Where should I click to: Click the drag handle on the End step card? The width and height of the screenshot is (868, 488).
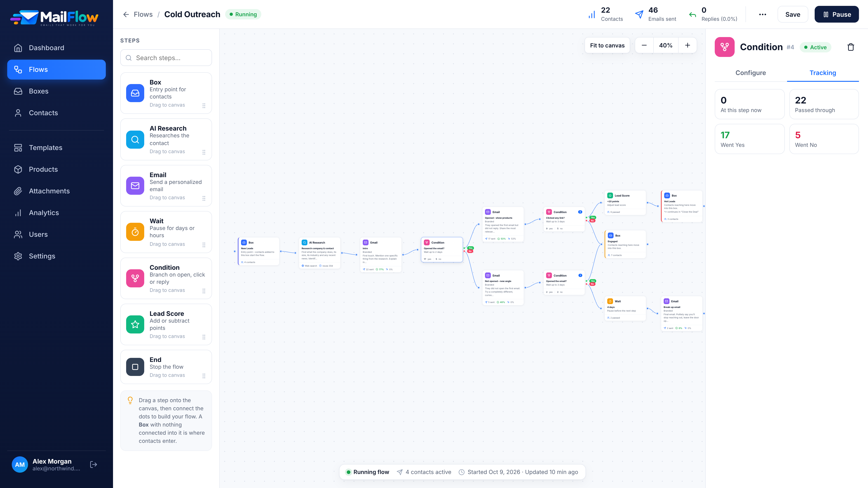click(x=204, y=376)
